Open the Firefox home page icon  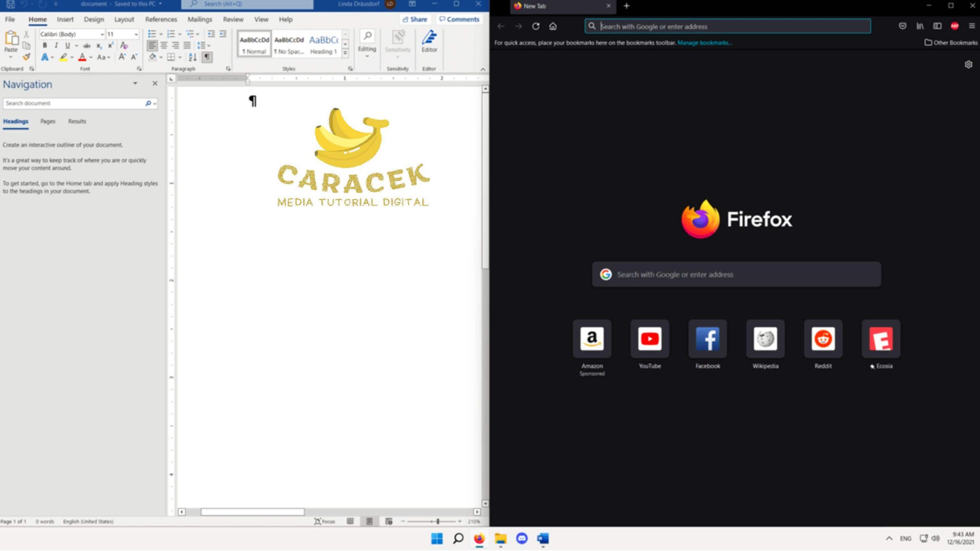[553, 26]
